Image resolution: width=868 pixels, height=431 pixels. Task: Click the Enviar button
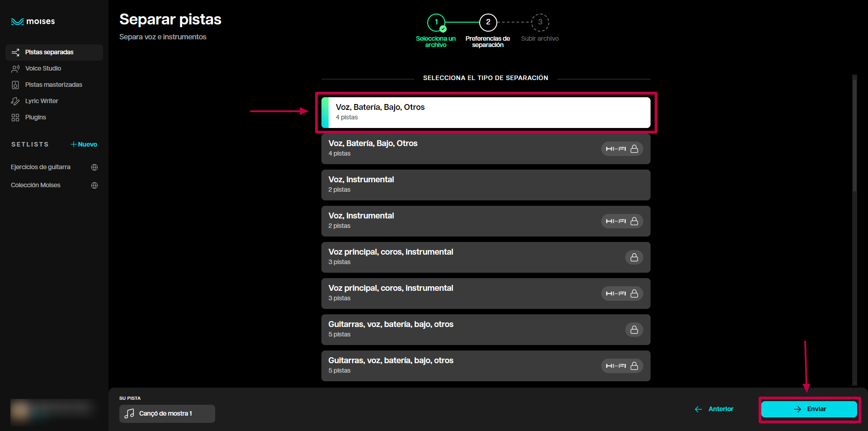click(809, 409)
